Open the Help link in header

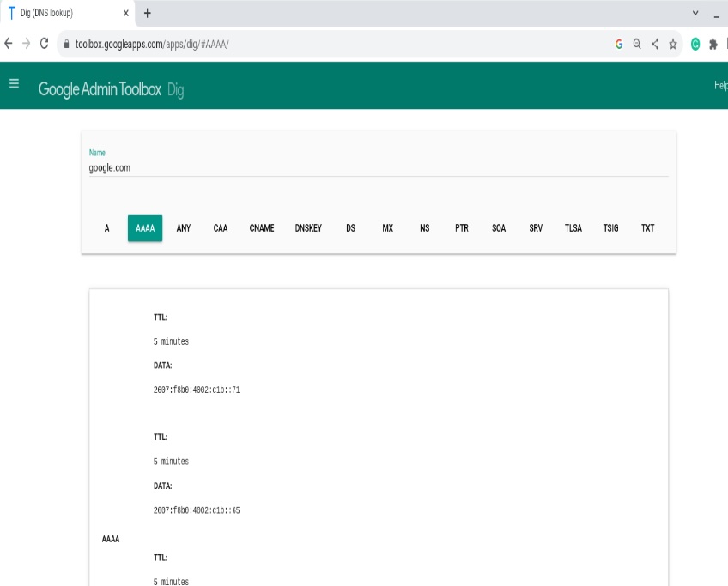click(x=720, y=85)
